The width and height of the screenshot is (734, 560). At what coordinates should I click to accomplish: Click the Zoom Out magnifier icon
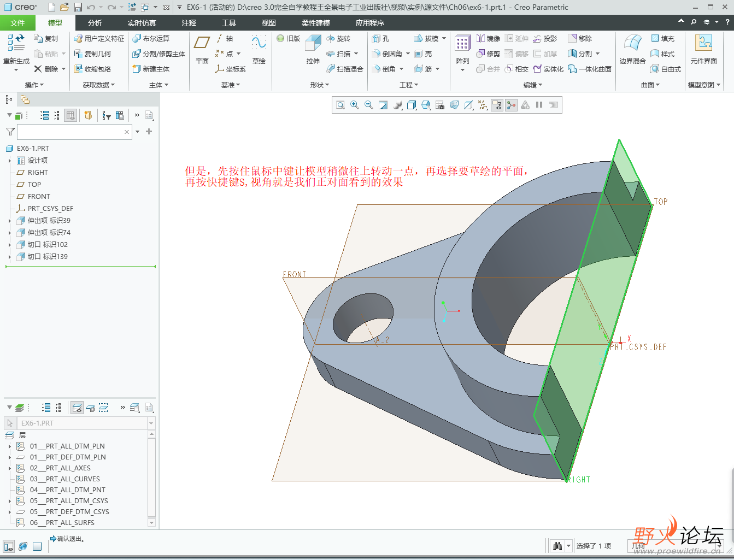click(x=369, y=105)
